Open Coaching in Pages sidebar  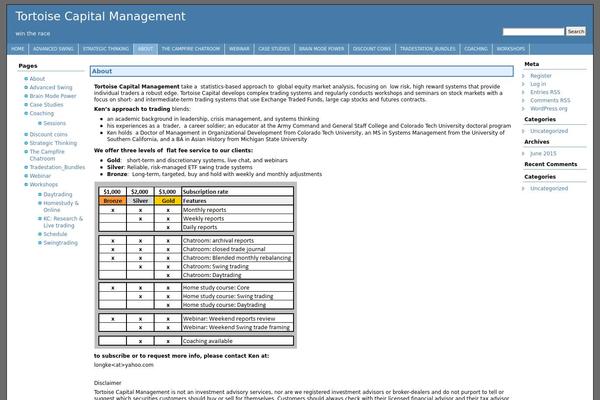tap(42, 113)
